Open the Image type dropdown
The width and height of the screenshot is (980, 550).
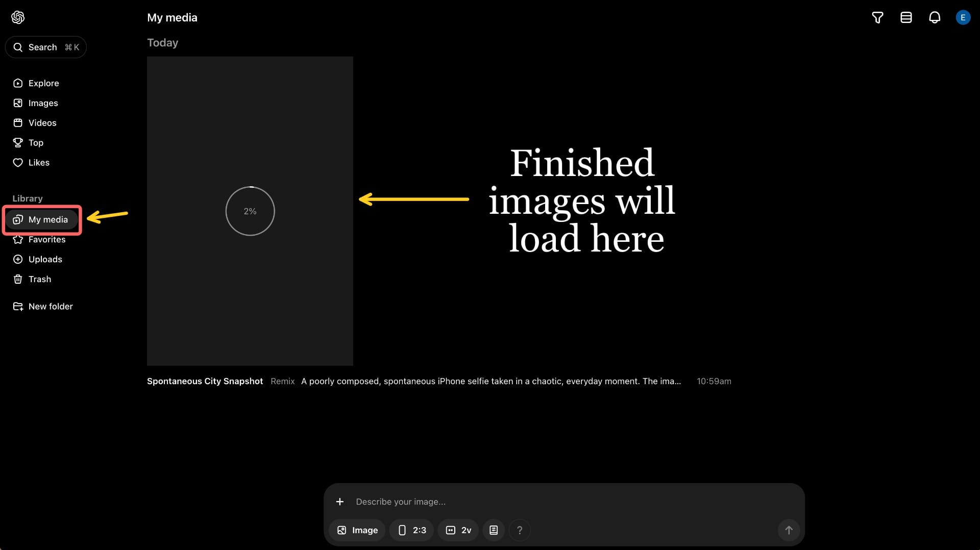(357, 530)
